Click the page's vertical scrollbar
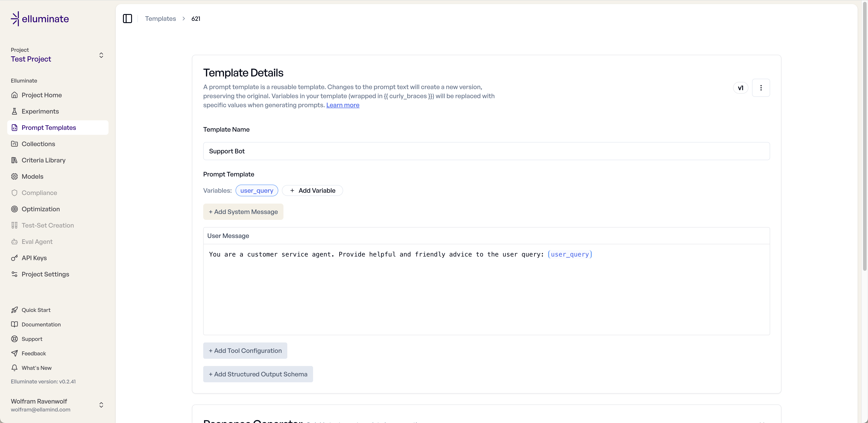Image resolution: width=868 pixels, height=423 pixels. point(864,135)
